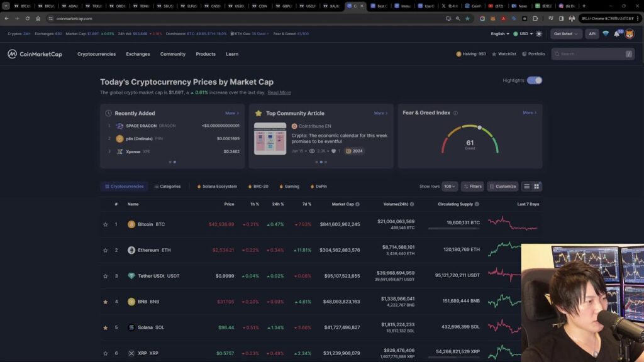Remove Solana from watchlist via star
The image size is (644, 362).
(x=106, y=327)
